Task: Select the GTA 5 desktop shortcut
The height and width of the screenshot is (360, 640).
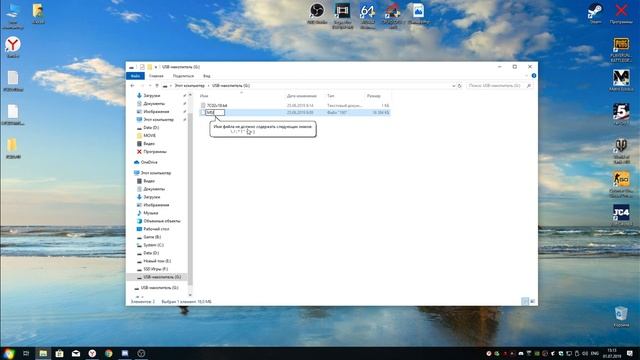Action: (621, 114)
